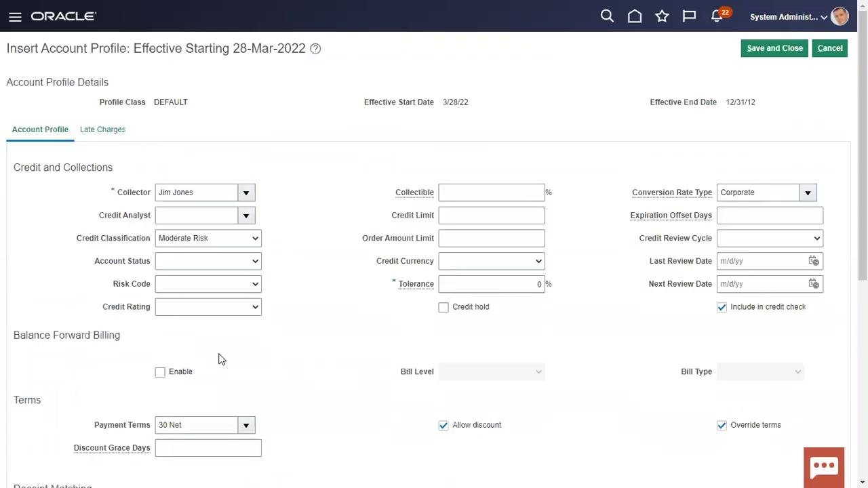The height and width of the screenshot is (488, 868).
Task: Click the search magnifier icon
Action: point(607,16)
